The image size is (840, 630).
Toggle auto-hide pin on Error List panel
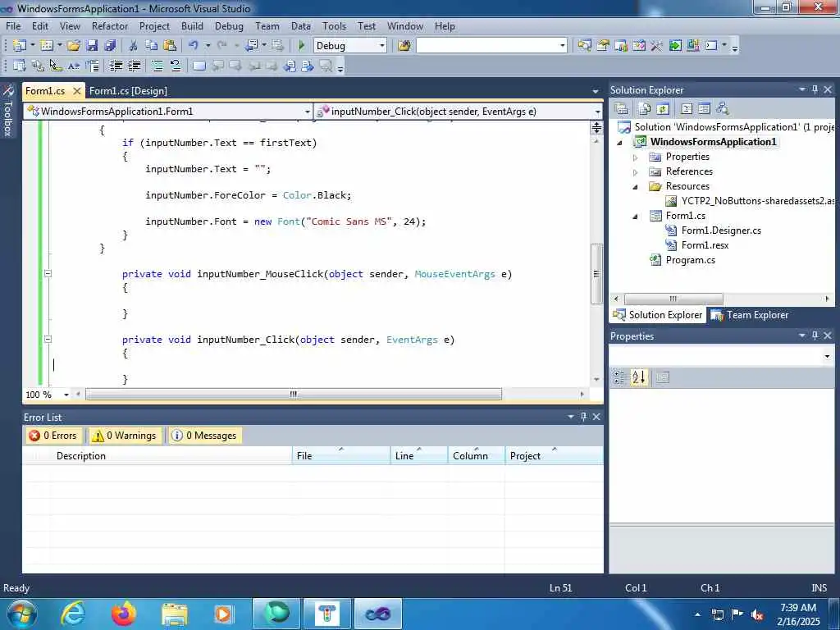point(583,416)
